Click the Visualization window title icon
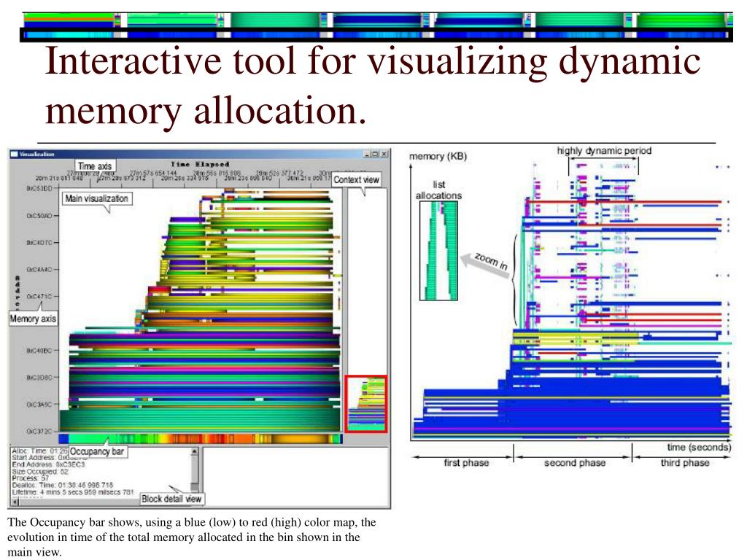Viewport: 747px width, 560px height. (14, 154)
